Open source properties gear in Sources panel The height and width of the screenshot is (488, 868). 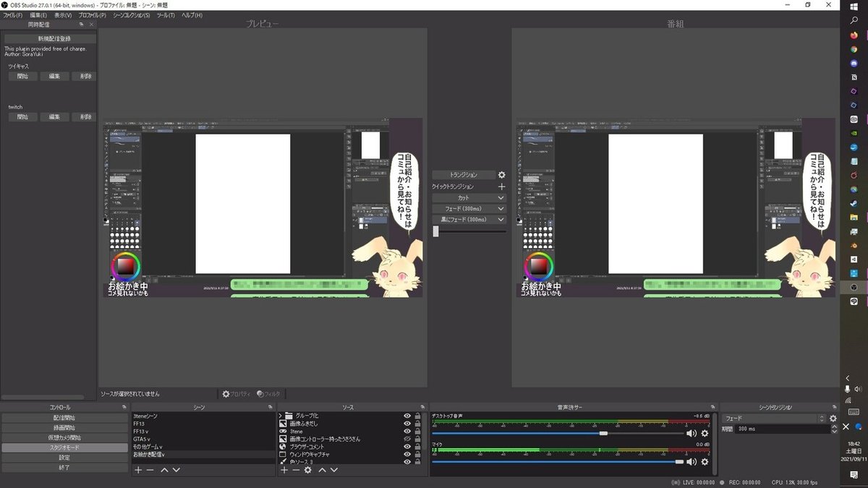click(x=307, y=470)
